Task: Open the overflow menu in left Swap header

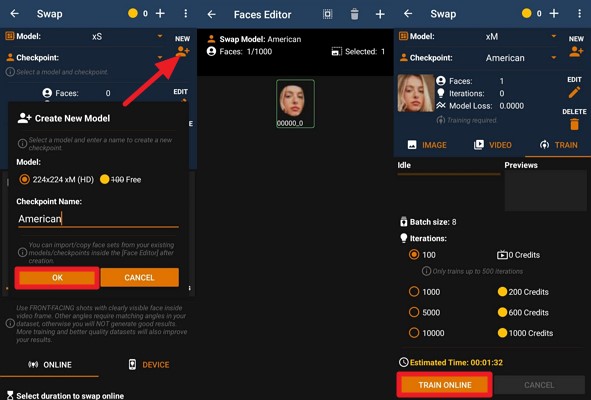Action: click(185, 14)
